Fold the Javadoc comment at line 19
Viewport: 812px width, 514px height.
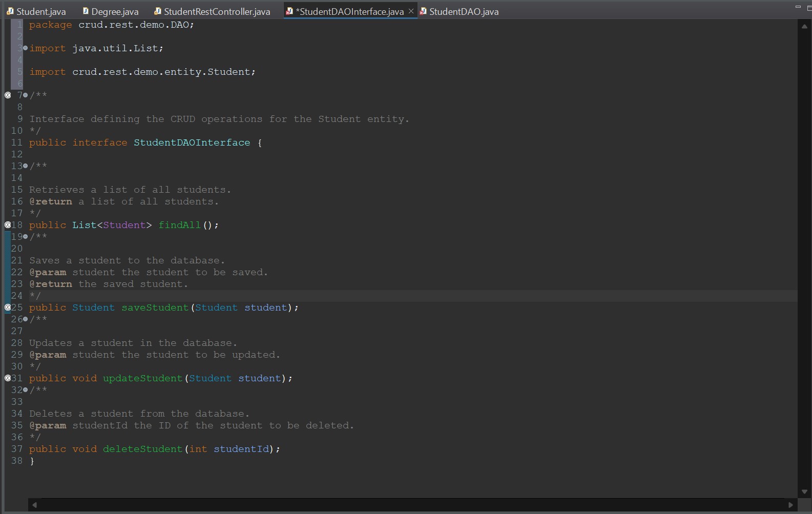[25, 237]
